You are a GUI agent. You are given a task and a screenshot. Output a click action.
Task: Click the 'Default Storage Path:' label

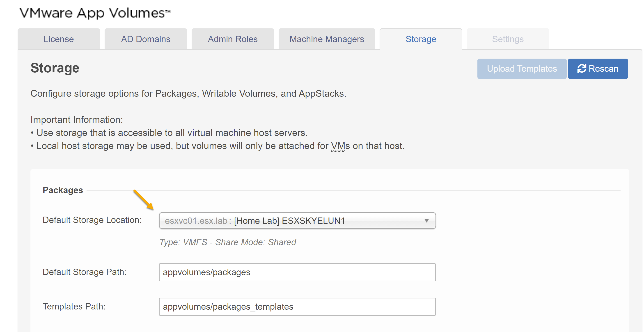click(85, 272)
